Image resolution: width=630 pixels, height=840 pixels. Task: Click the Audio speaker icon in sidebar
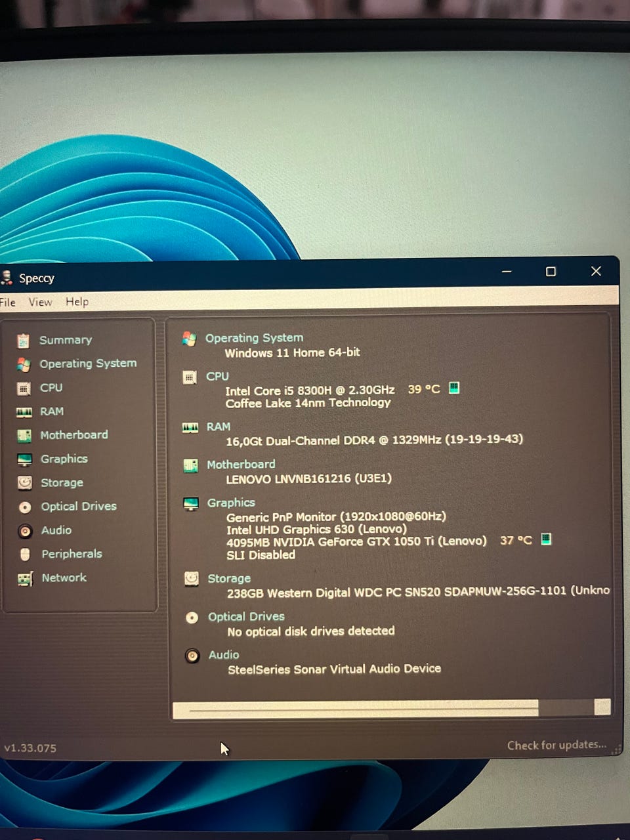[25, 531]
